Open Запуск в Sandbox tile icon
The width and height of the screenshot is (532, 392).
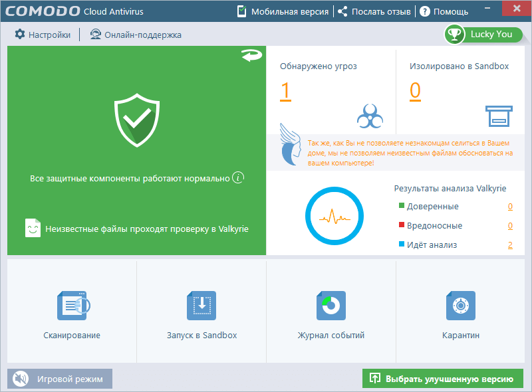click(x=201, y=306)
